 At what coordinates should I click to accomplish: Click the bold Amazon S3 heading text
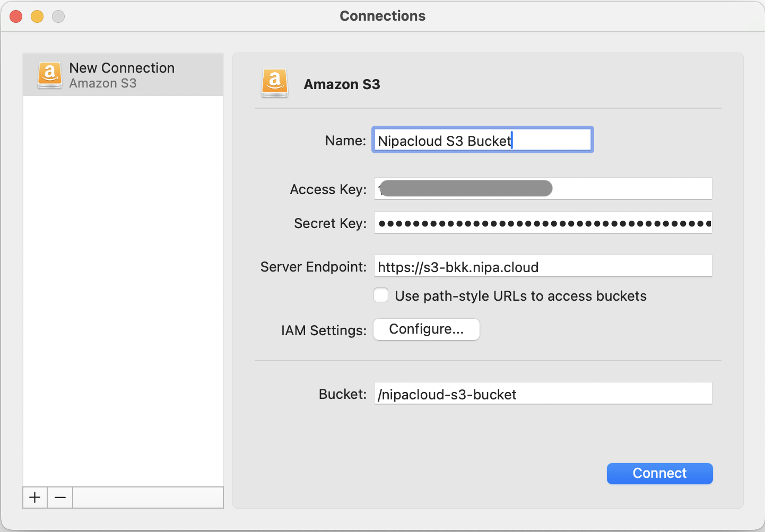pyautogui.click(x=342, y=84)
